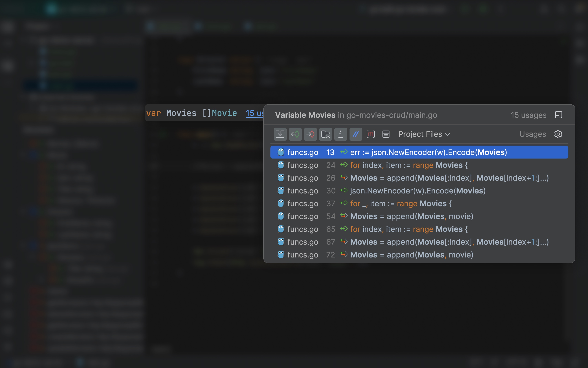Select the append usage on funcs.go line 54
This screenshot has width=588, height=368.
[413, 216]
